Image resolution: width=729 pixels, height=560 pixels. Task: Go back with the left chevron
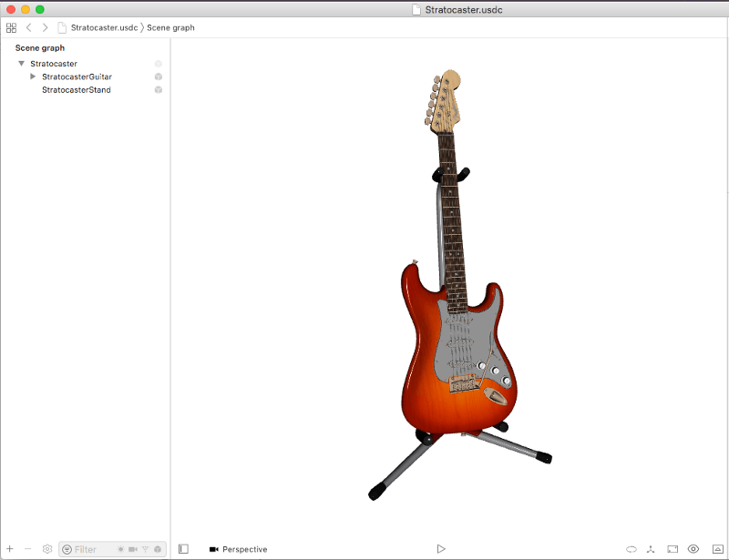(28, 28)
